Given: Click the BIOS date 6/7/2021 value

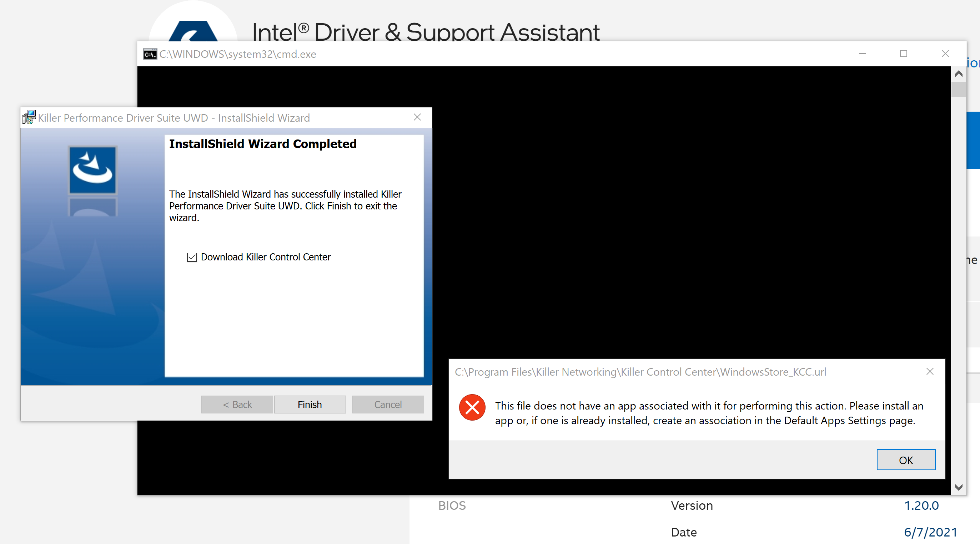Looking at the screenshot, I should (930, 532).
